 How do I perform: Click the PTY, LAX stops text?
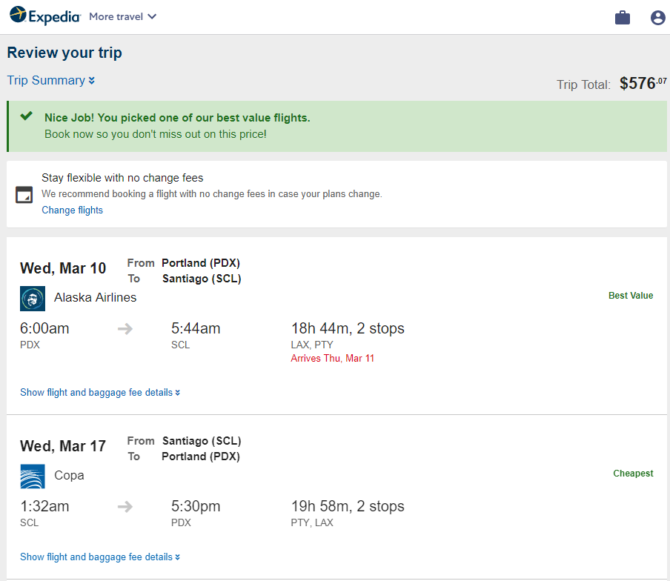coord(312,522)
